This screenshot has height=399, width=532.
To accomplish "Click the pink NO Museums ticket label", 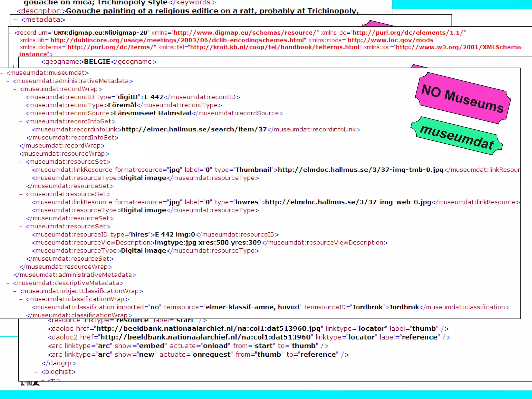I will tap(463, 98).
